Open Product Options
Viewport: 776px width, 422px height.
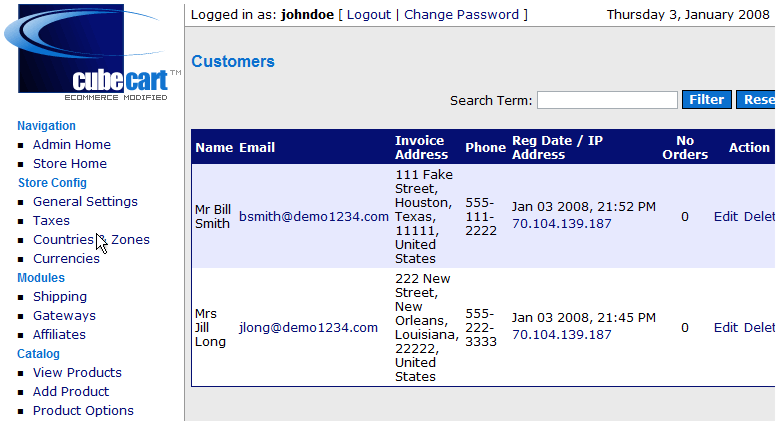point(83,411)
